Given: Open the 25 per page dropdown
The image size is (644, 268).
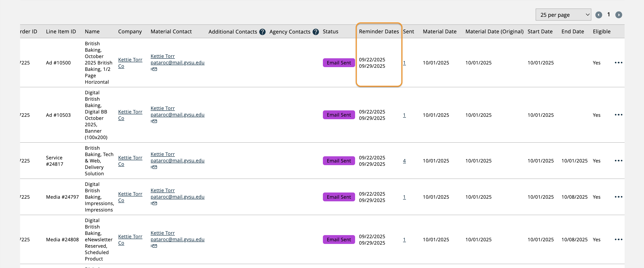Looking at the screenshot, I should 563,15.
